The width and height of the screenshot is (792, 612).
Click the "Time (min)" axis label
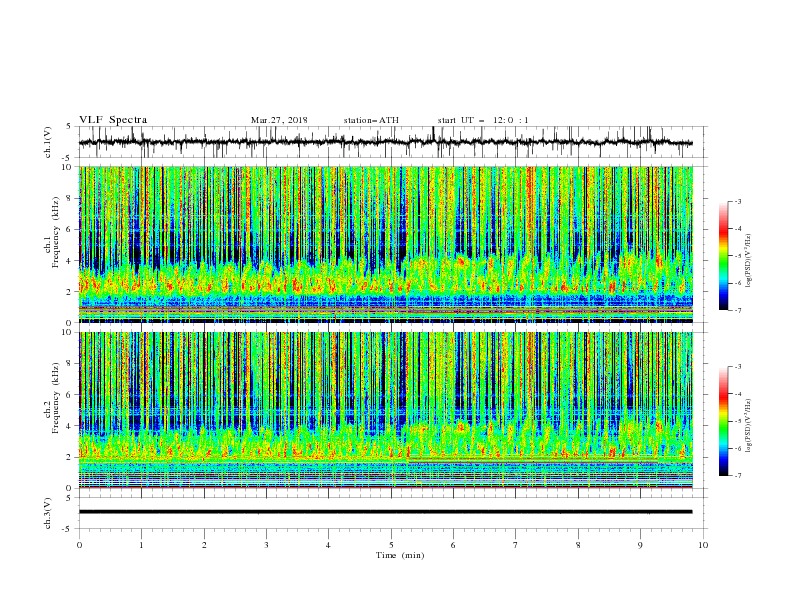click(400, 555)
